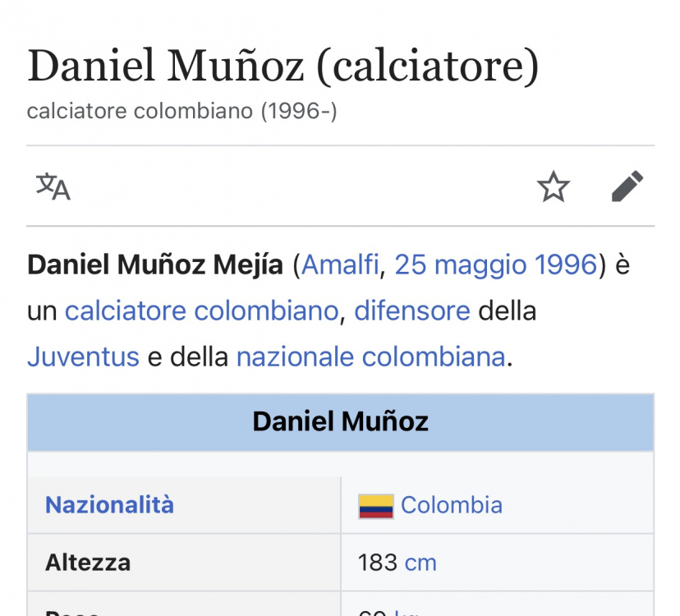Image resolution: width=680 pixels, height=616 pixels.
Task: Open the Amalfi link
Action: (x=340, y=264)
